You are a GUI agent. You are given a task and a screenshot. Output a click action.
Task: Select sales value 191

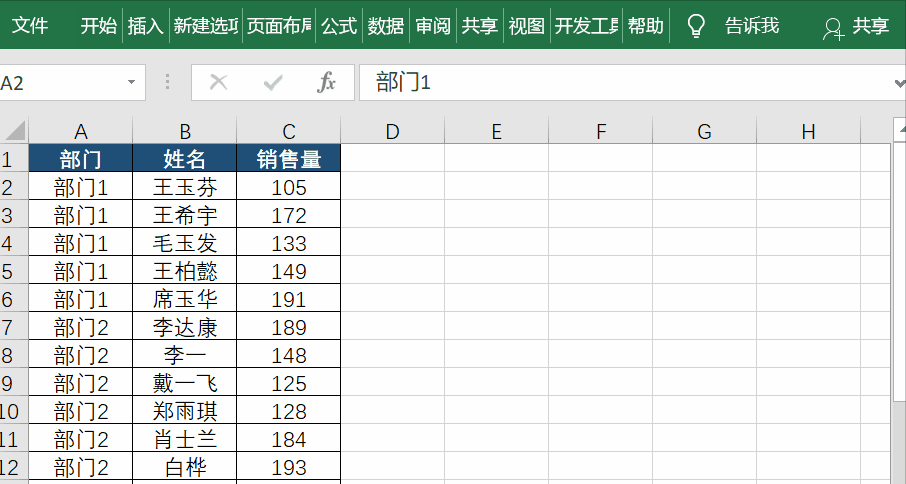pyautogui.click(x=289, y=299)
